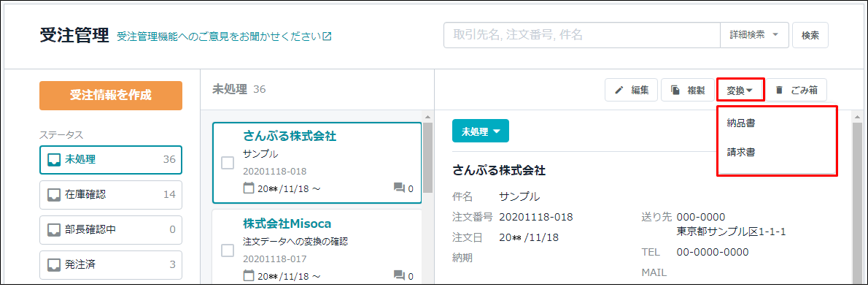Select the 部長確認中 status filter
Screen dimensions: 868x287
[111, 230]
